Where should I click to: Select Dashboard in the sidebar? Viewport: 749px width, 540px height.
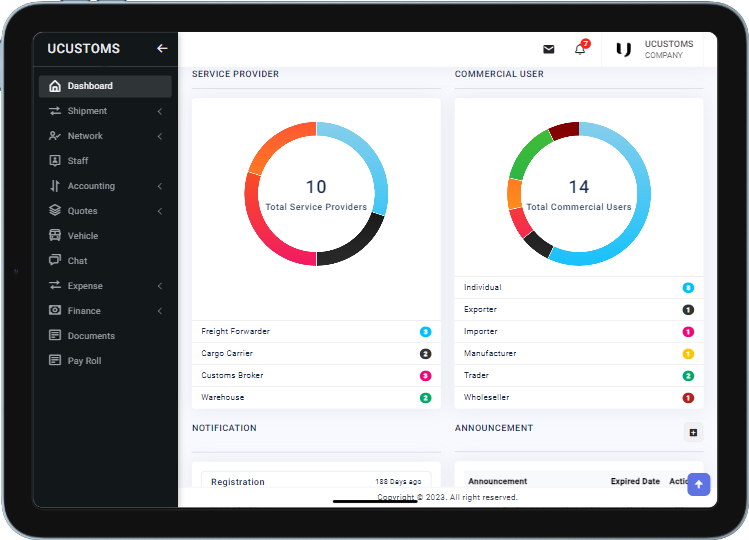(x=90, y=86)
